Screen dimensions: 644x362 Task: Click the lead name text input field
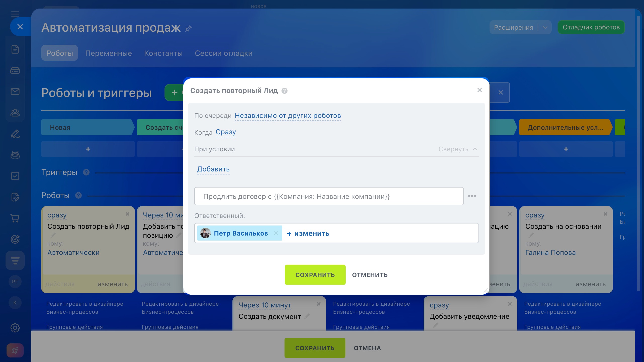[329, 196]
